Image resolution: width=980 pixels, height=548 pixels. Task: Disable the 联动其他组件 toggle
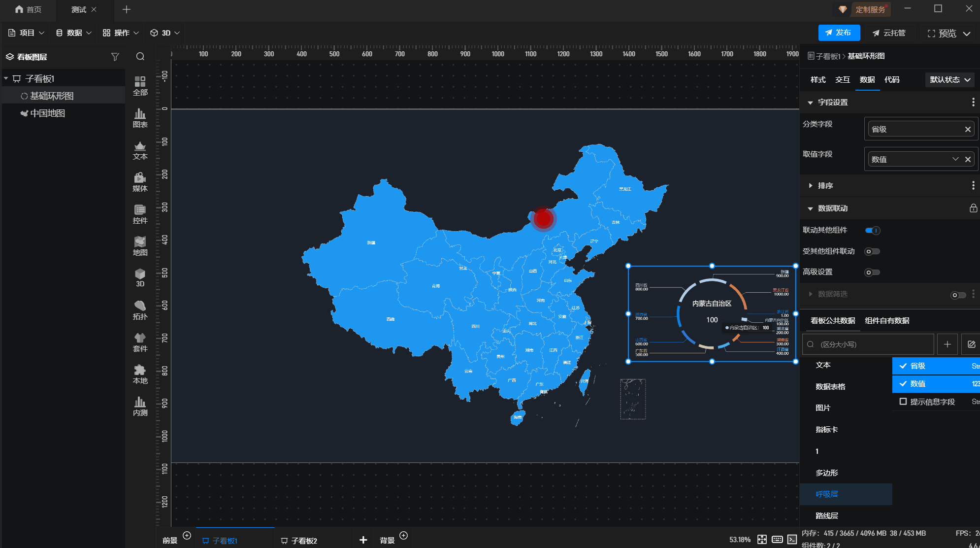[872, 230]
